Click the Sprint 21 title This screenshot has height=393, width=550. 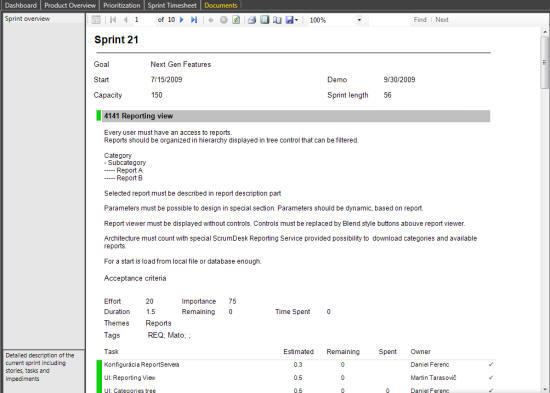[x=116, y=40]
